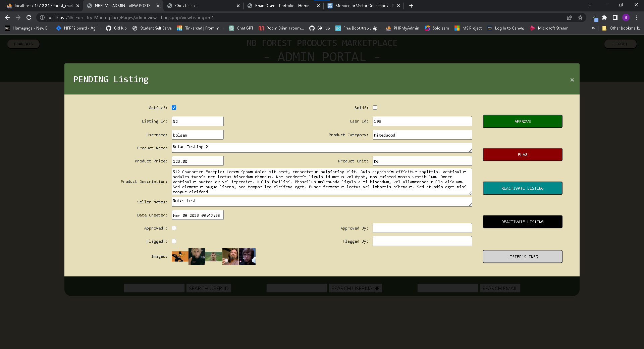
Task: Open the browser side panel icon
Action: tap(615, 17)
